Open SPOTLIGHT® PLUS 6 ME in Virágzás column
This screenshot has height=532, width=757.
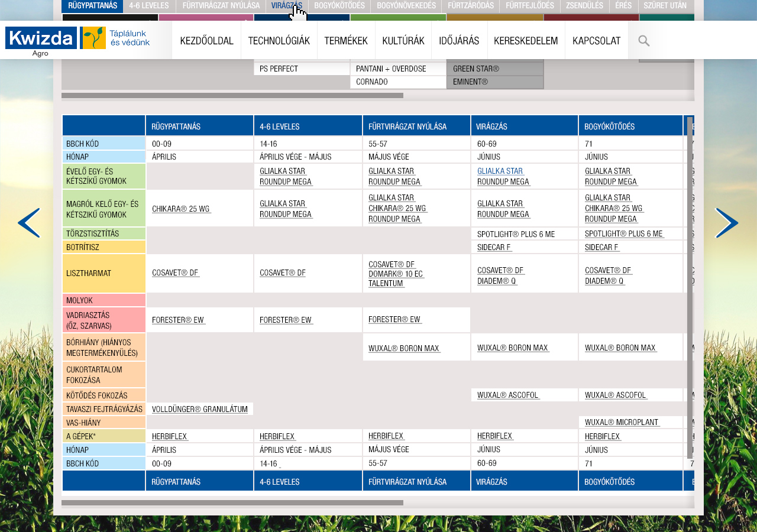(x=516, y=234)
